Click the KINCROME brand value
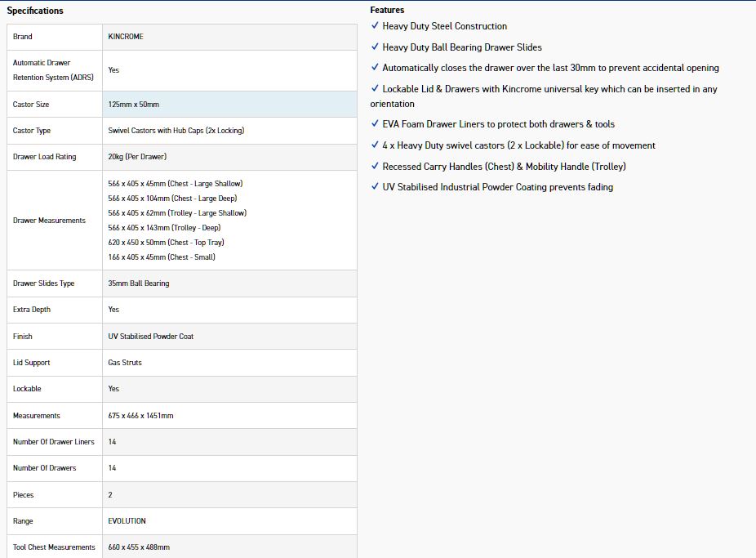This screenshot has width=756, height=558. [x=126, y=37]
